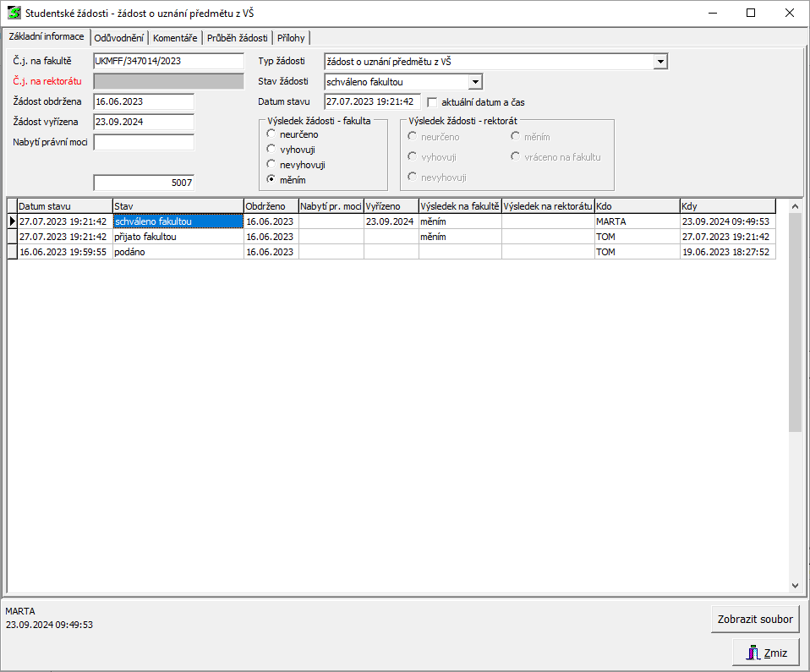810x672 pixels.
Task: Choose nevyhovuji for the faculty result
Action: click(271, 165)
